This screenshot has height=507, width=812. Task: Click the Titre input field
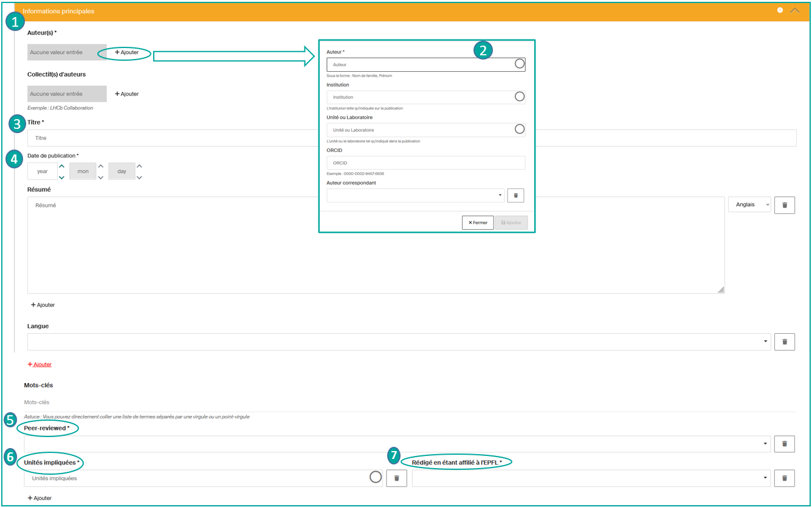click(411, 138)
